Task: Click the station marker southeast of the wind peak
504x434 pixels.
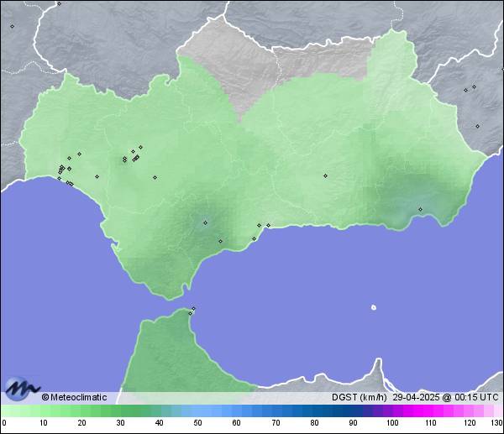Action: 220,241
